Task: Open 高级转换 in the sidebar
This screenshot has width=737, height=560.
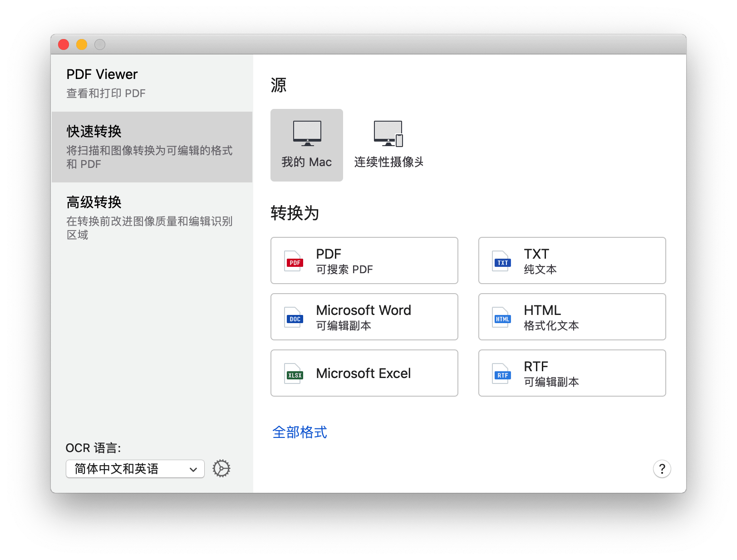Action: (152, 218)
